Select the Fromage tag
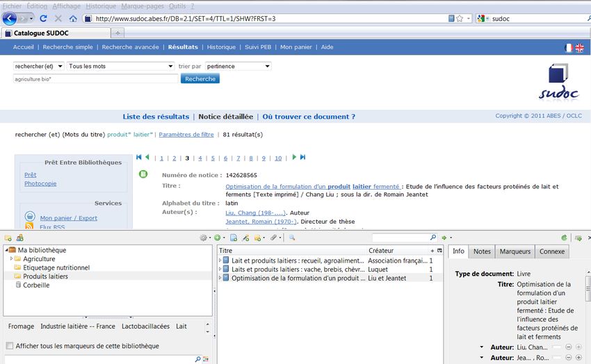Viewport: 591px width, 364px height. click(x=21, y=326)
